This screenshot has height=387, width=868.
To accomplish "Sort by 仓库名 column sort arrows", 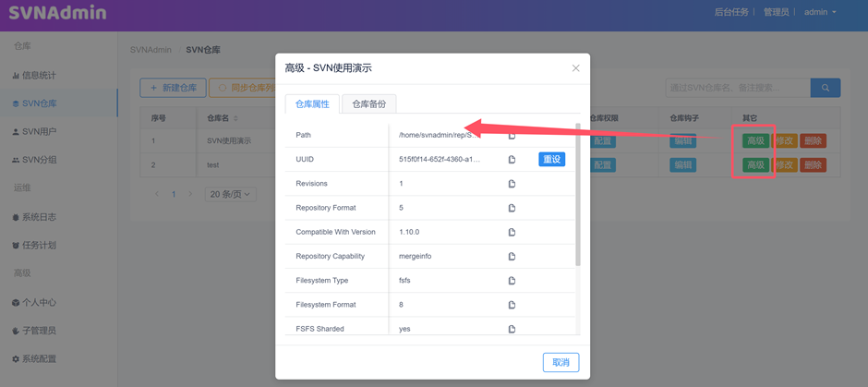I will [x=235, y=118].
